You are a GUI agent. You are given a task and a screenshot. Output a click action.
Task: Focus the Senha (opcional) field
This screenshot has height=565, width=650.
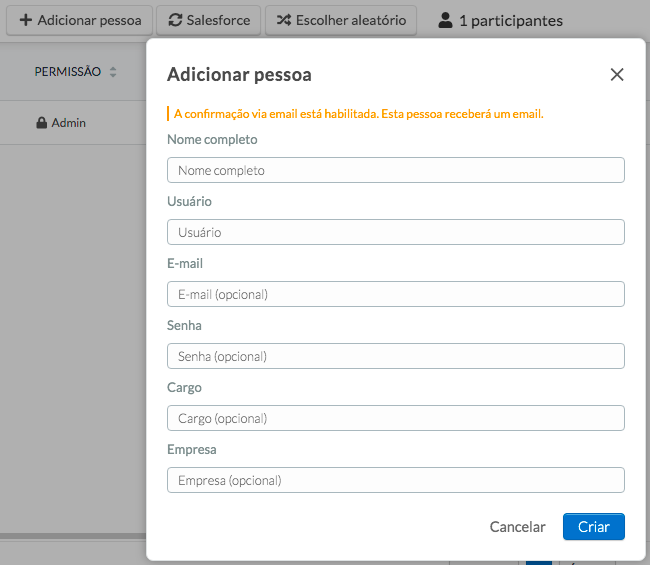(395, 356)
